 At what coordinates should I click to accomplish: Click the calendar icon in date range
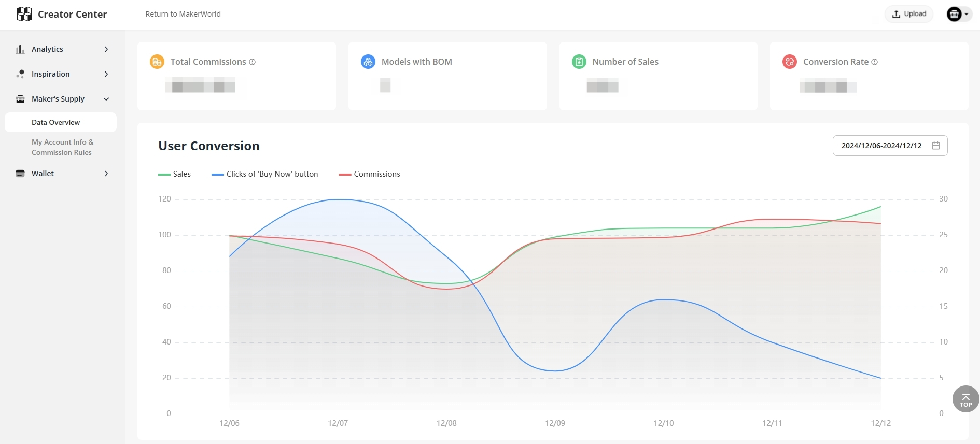point(935,146)
